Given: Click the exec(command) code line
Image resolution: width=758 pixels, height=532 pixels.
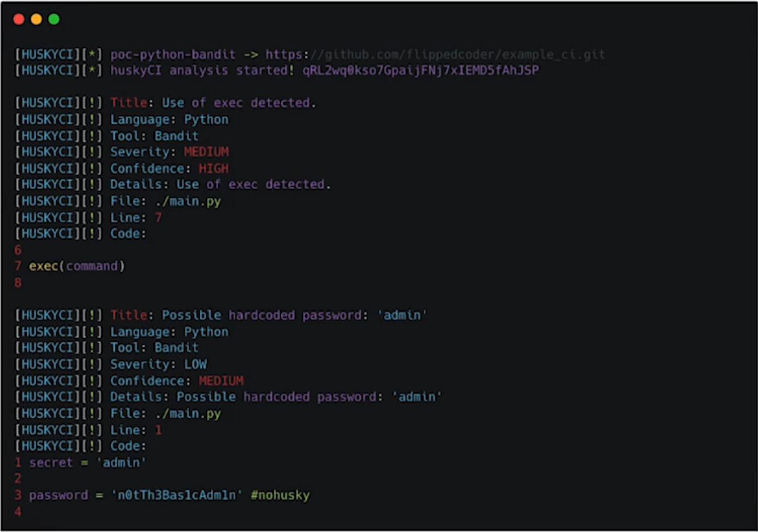Looking at the screenshot, I should pos(77,266).
